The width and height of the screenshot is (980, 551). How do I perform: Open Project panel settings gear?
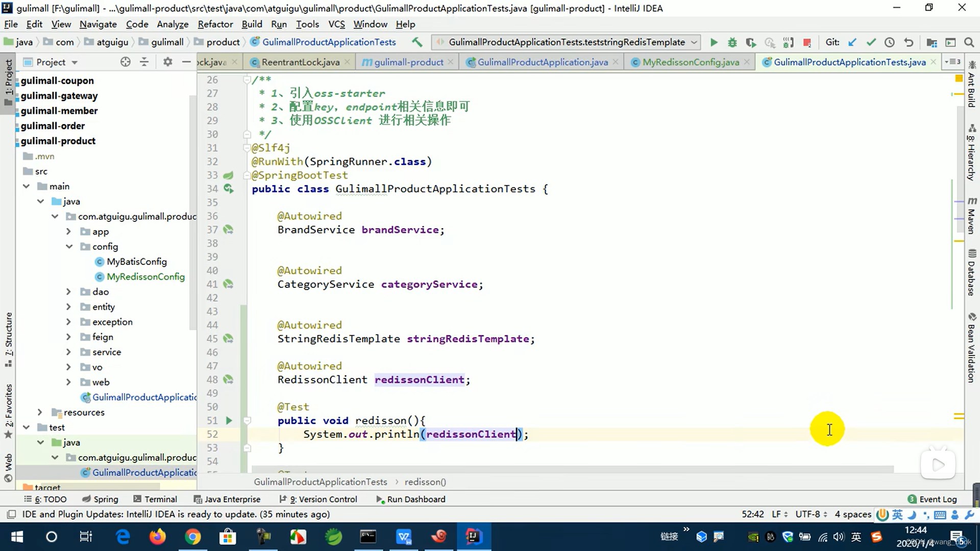point(167,62)
